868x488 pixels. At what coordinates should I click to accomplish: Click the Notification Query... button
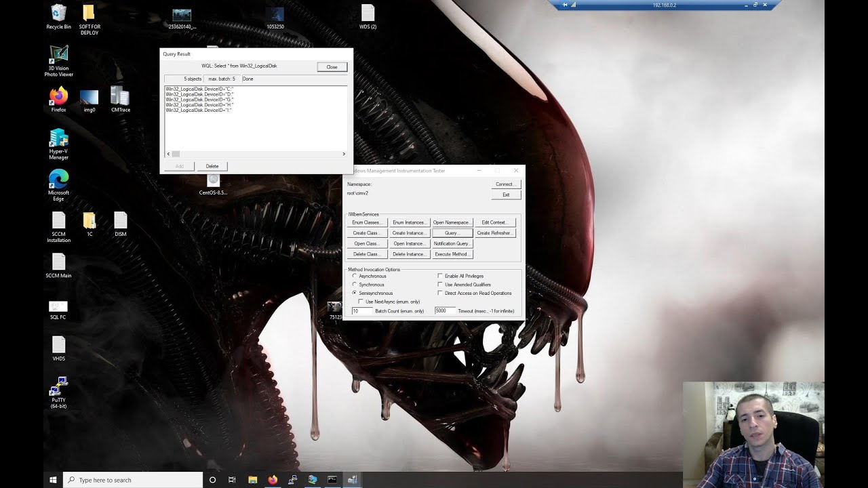pos(452,243)
